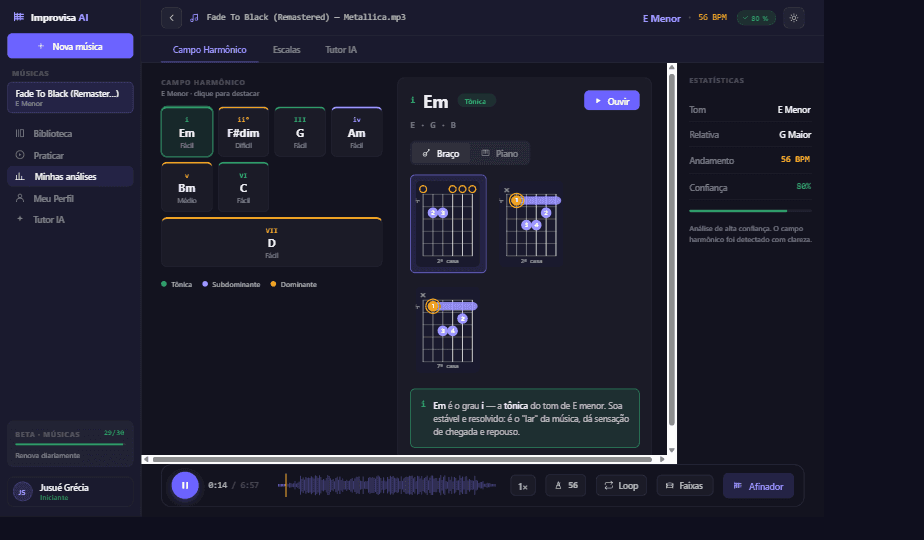
Task: Open Biblioteca in the sidebar
Action: point(70,134)
